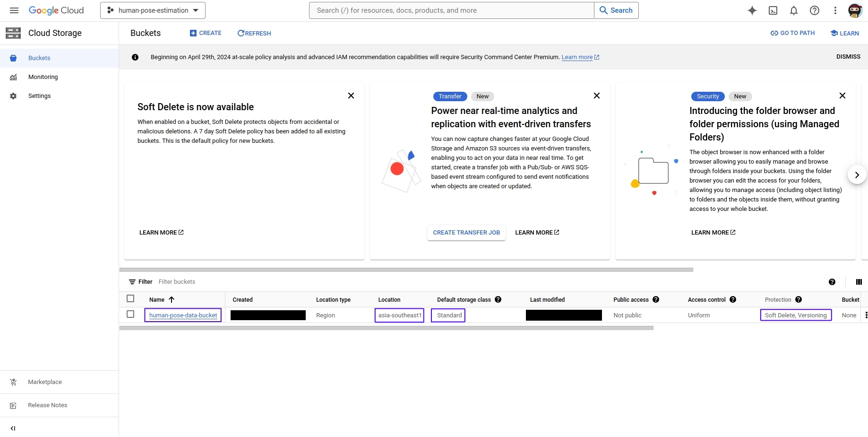The image size is (868, 437).
Task: Select the human-pose-data-bucket row checkbox
Action: pyautogui.click(x=130, y=314)
